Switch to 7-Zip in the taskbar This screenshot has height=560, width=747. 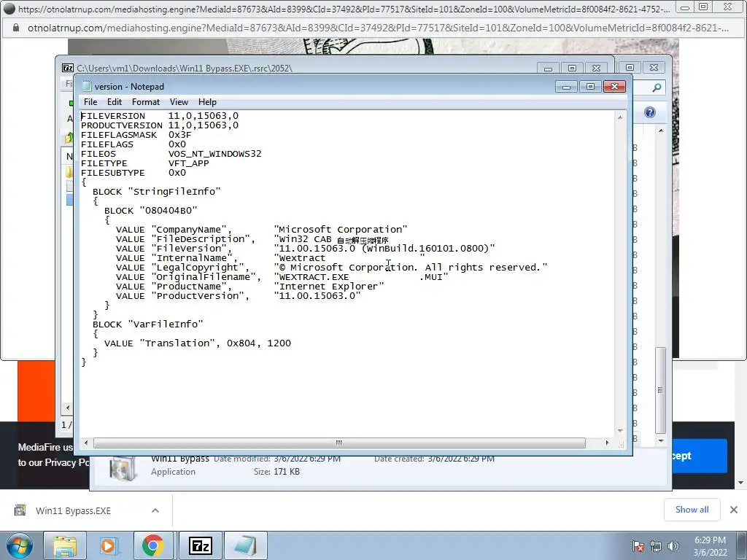pyautogui.click(x=200, y=545)
